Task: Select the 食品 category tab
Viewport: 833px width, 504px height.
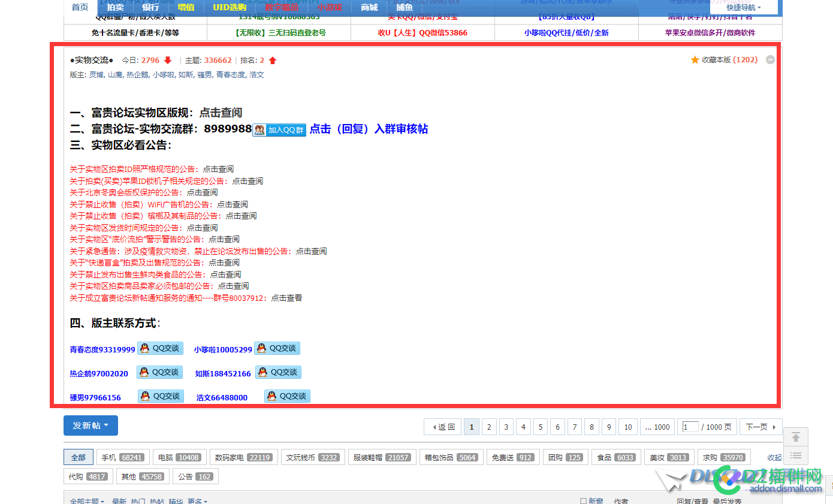Action: (617, 457)
